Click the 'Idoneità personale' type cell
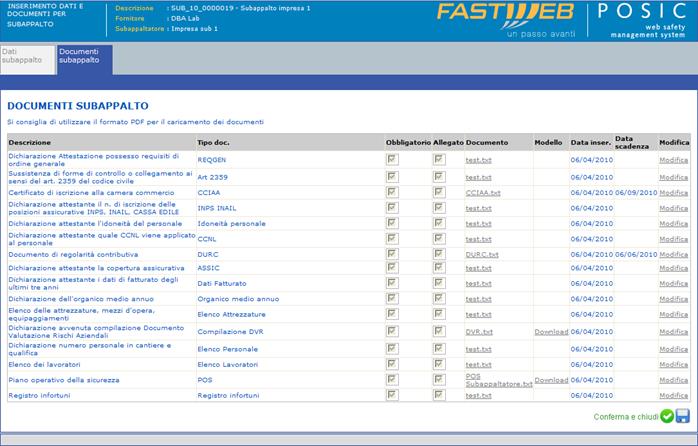The height and width of the screenshot is (446, 698). 231,223
